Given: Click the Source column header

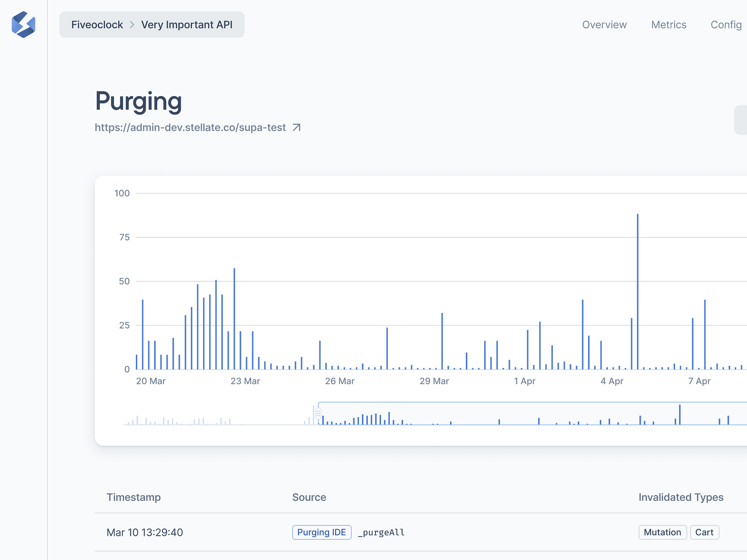Looking at the screenshot, I should click(x=309, y=497).
